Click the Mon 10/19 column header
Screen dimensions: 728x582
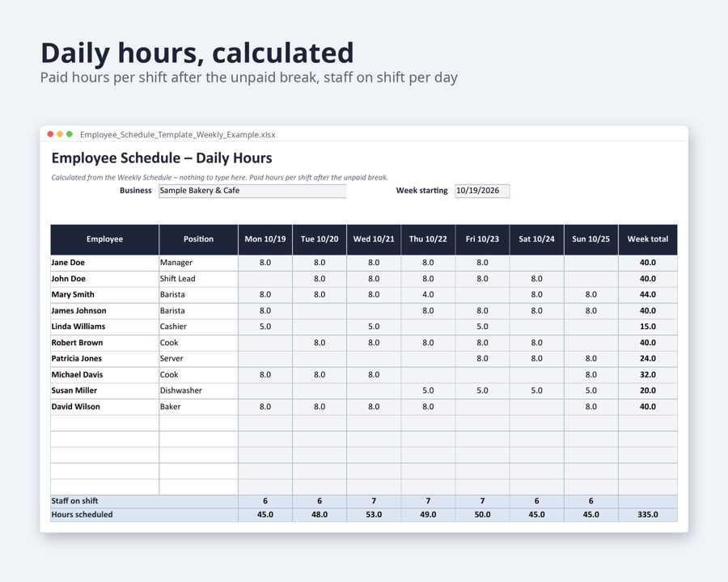(265, 239)
